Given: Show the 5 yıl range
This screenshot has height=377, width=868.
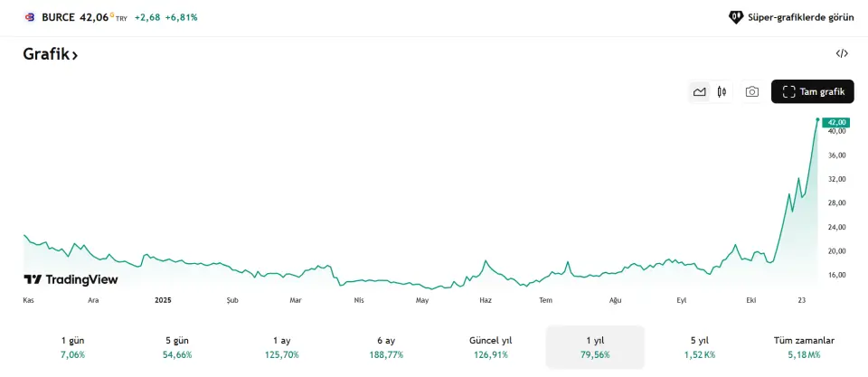Looking at the screenshot, I should 699,347.
